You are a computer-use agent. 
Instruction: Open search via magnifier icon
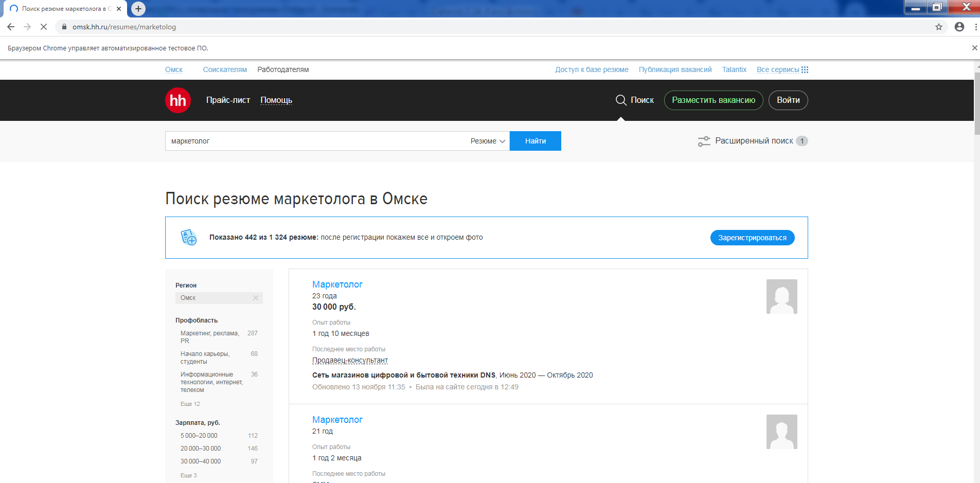click(x=621, y=100)
